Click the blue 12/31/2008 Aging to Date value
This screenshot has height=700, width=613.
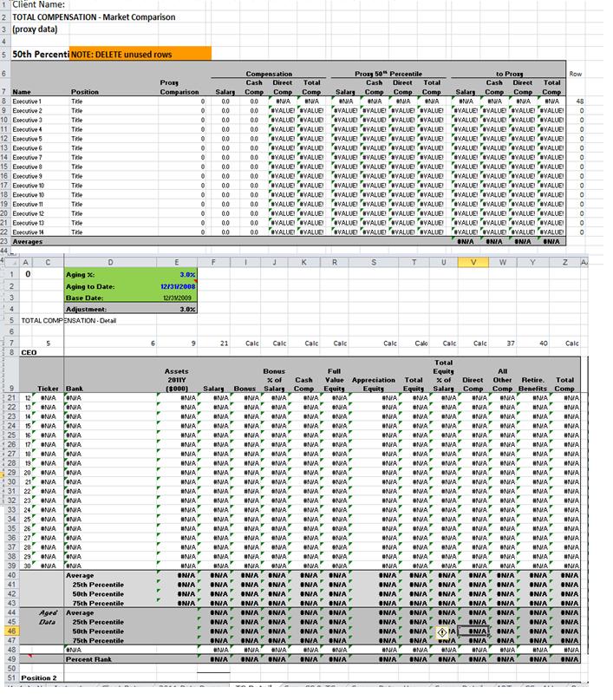178,286
